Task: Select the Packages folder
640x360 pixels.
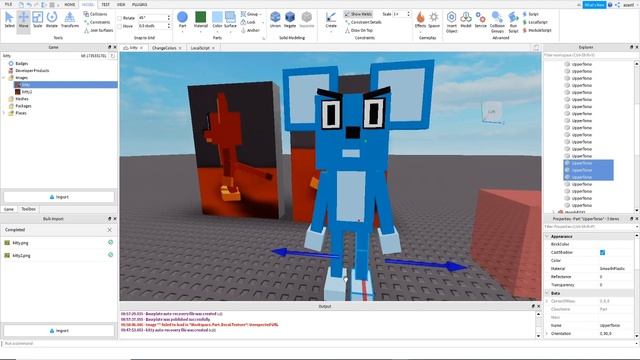Action: 23,106
